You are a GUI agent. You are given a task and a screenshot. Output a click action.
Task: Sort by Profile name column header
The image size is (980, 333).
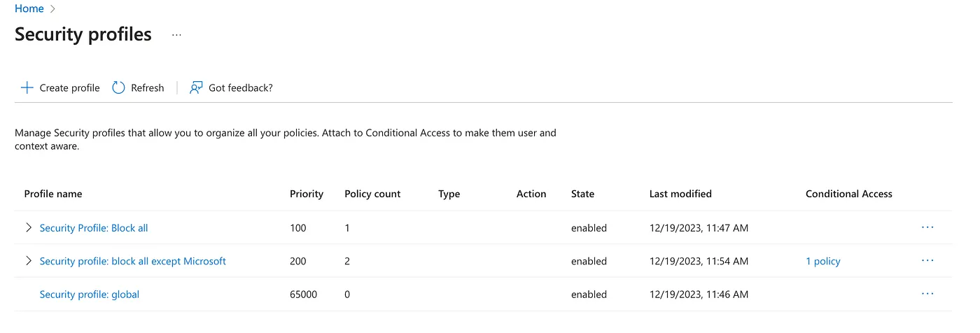pos(53,194)
